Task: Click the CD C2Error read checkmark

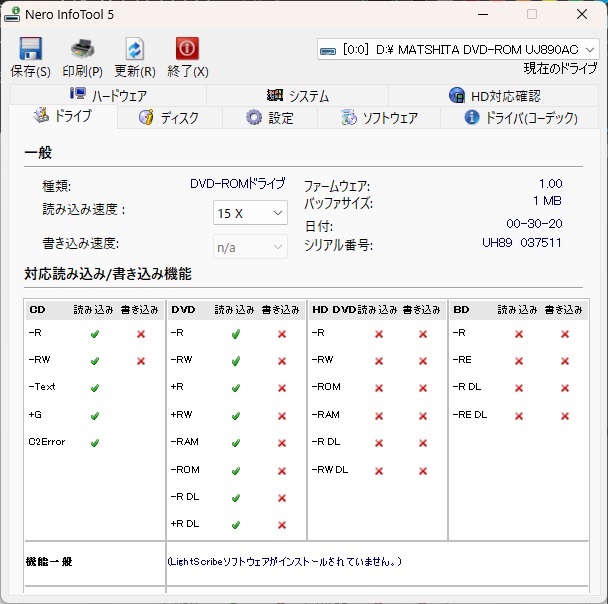Action: coord(95,442)
